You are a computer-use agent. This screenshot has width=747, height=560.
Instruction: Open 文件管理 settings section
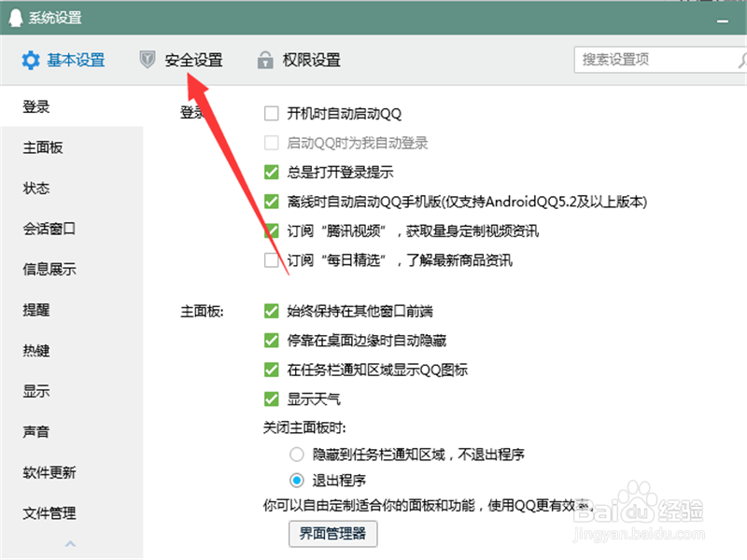pos(47,513)
